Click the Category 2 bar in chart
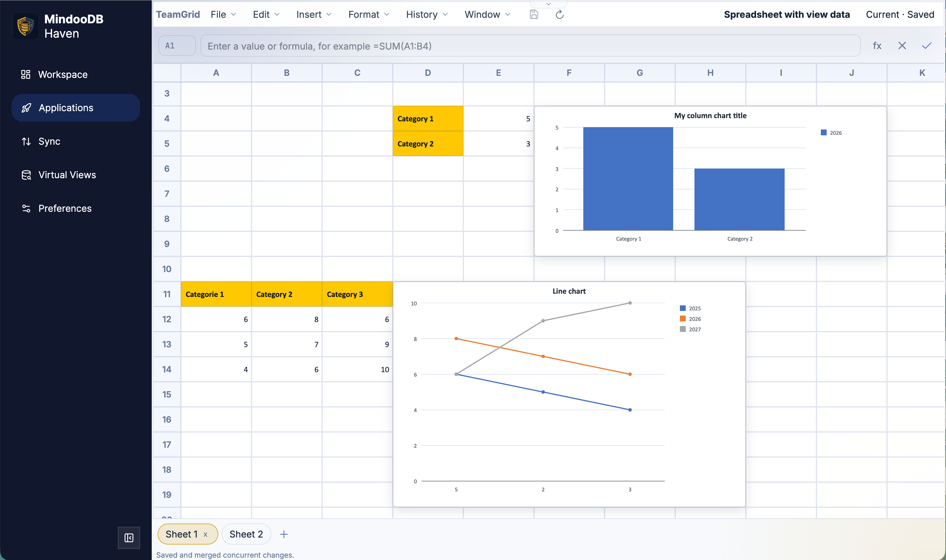 point(739,199)
